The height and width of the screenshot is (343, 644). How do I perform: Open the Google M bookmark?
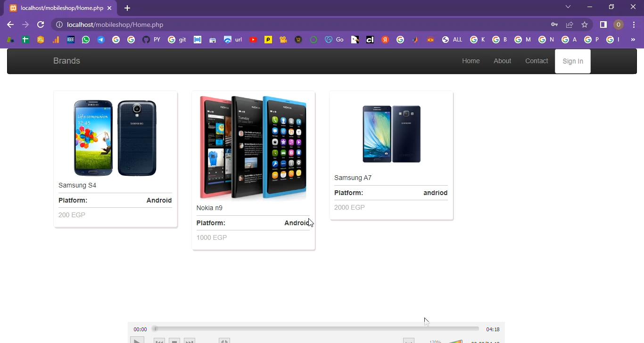(522, 40)
